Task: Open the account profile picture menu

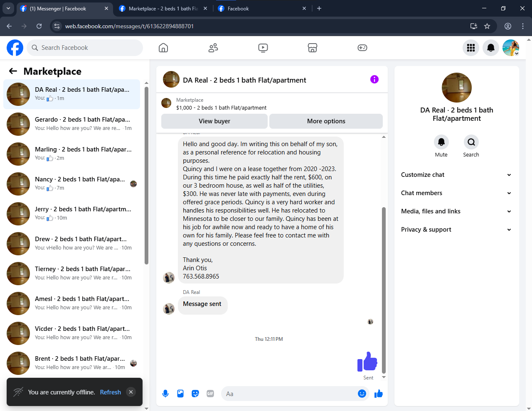Action: coord(511,48)
